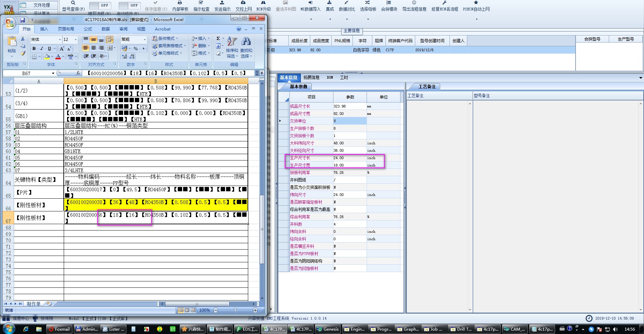The height and width of the screenshot is (334, 644).
Task: Click the fx insert function icon
Action: [78, 73]
